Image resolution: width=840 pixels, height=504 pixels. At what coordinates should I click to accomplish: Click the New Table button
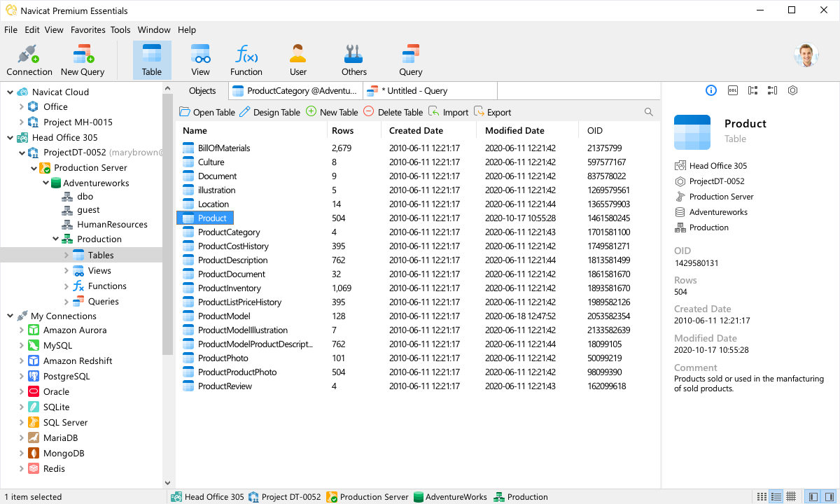tap(332, 112)
